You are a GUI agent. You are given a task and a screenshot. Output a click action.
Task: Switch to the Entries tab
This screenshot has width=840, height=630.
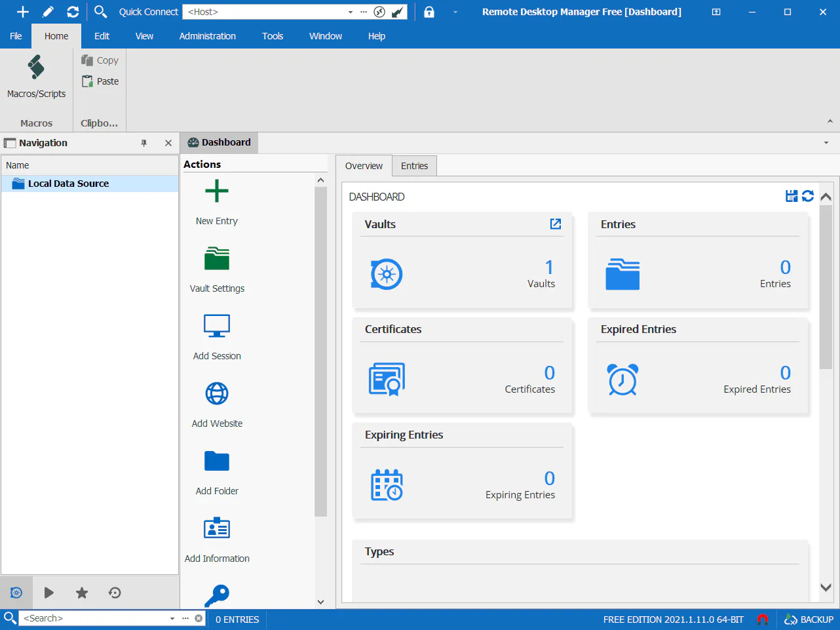point(415,166)
